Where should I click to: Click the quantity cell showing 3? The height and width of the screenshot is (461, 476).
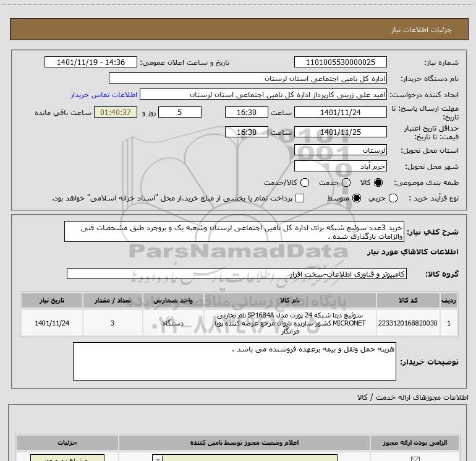[113, 323]
